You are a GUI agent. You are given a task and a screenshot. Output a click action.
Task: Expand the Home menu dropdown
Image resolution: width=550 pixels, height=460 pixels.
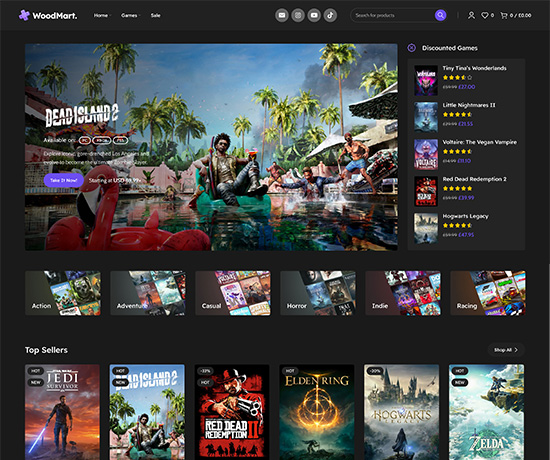point(102,15)
